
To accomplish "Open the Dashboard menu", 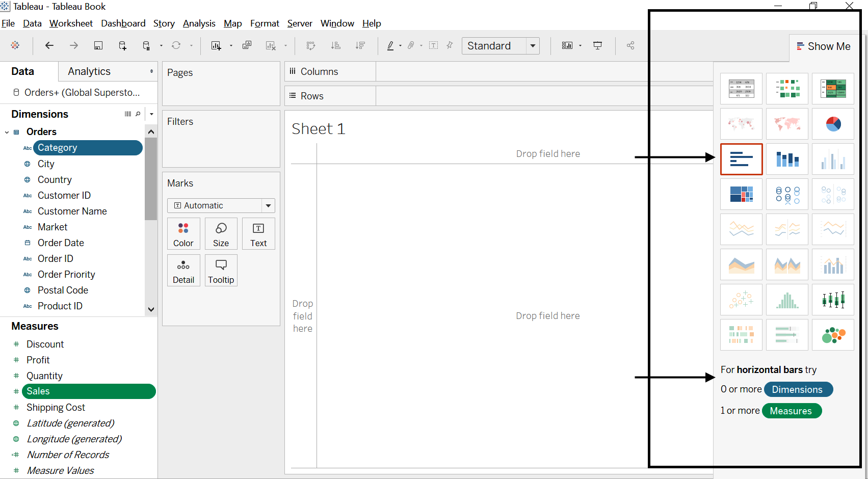I will click(123, 23).
